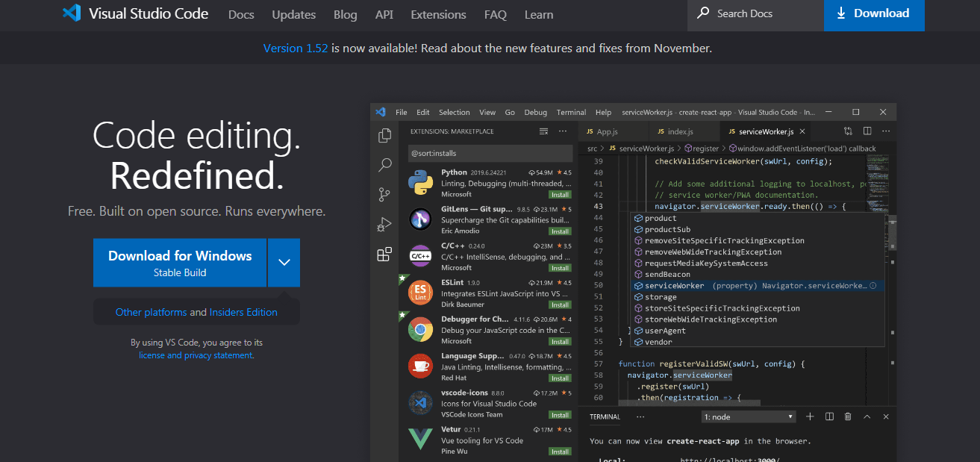Open the Source Control icon in activity bar
Image resolution: width=980 pixels, height=462 pixels.
click(384, 195)
